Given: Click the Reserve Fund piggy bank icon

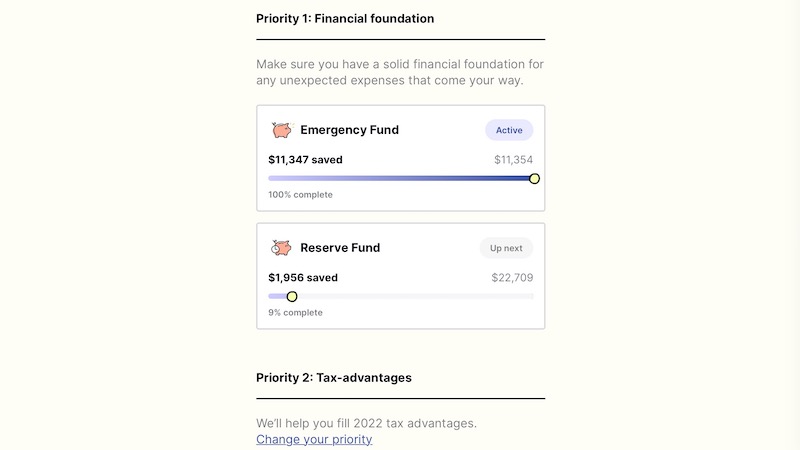Looking at the screenshot, I should click(x=282, y=248).
